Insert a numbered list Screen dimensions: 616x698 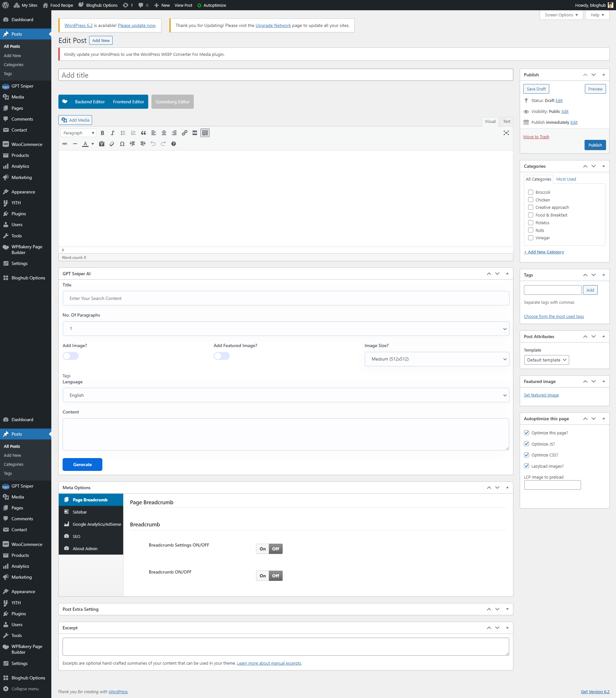pos(133,133)
